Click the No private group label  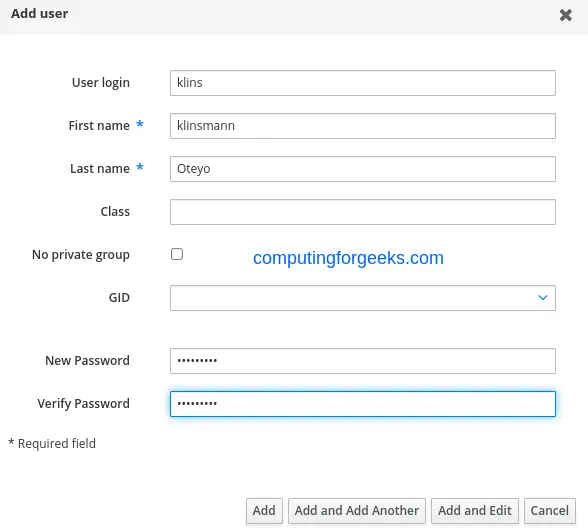click(x=81, y=255)
